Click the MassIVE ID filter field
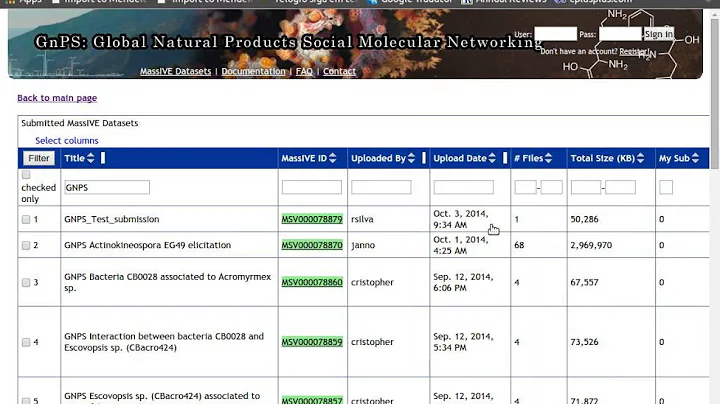The image size is (720, 404). pyautogui.click(x=312, y=187)
